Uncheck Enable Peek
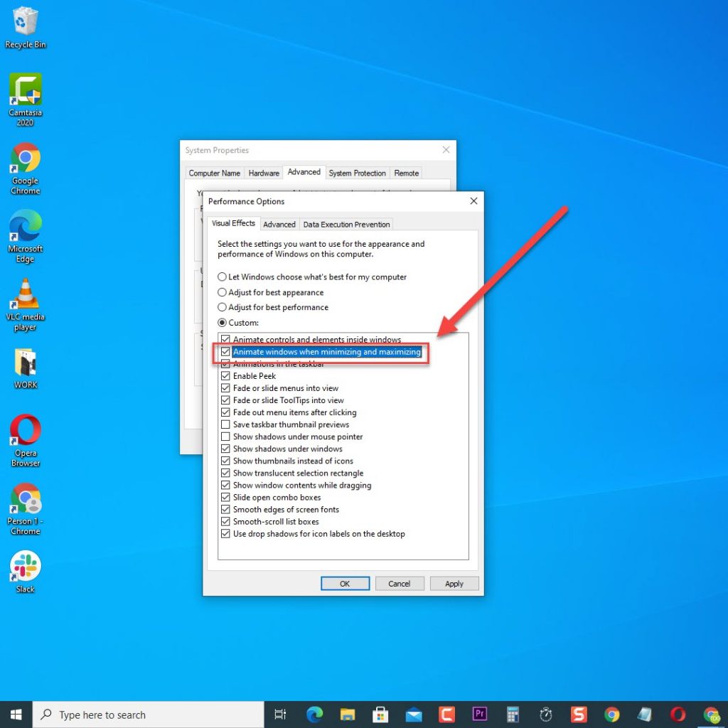 [225, 376]
